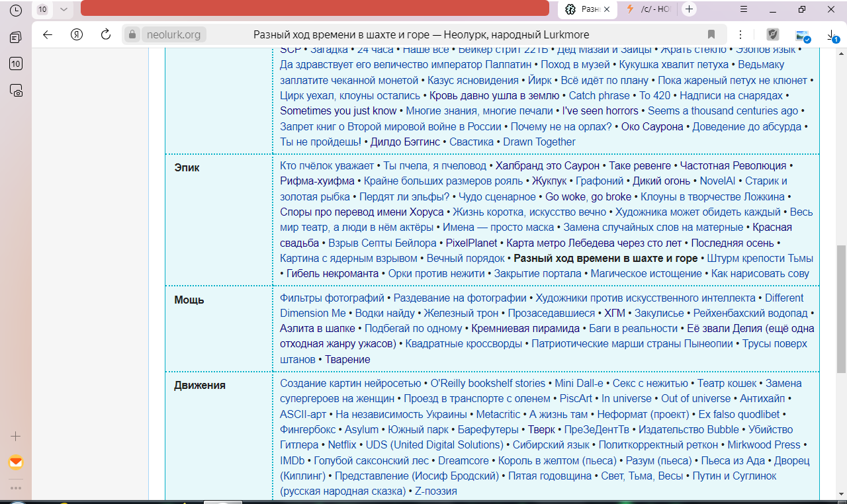Open the 'Ты пчела, я пчеловод' link
Screen dimensions: 847x504
[x=435, y=165]
